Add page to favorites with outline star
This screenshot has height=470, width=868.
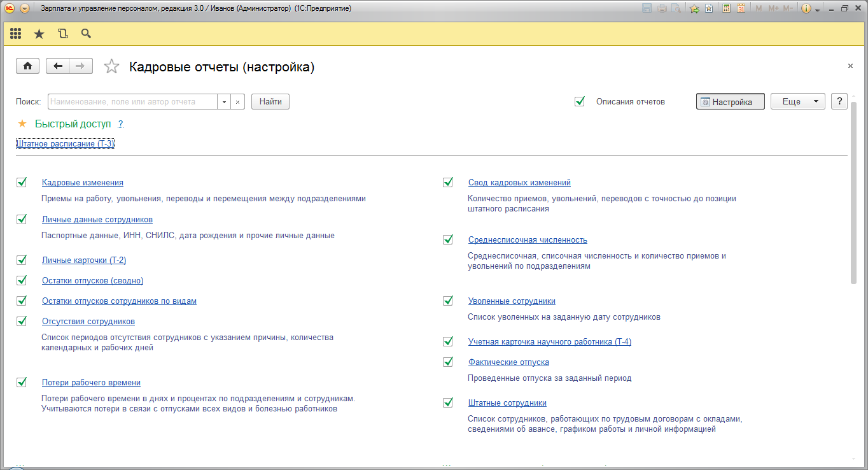point(111,67)
